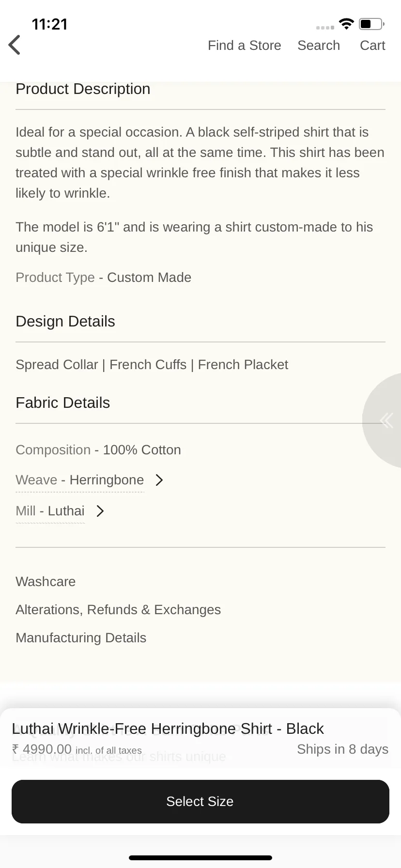Open Alterations, Refunds & Exchanges

click(118, 610)
